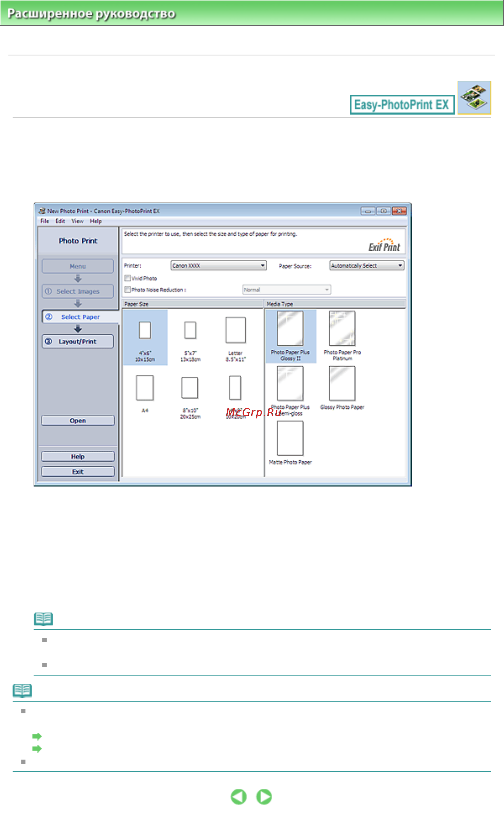The image size is (504, 824).
Task: Open the Help menu in menu bar
Action: [x=96, y=221]
